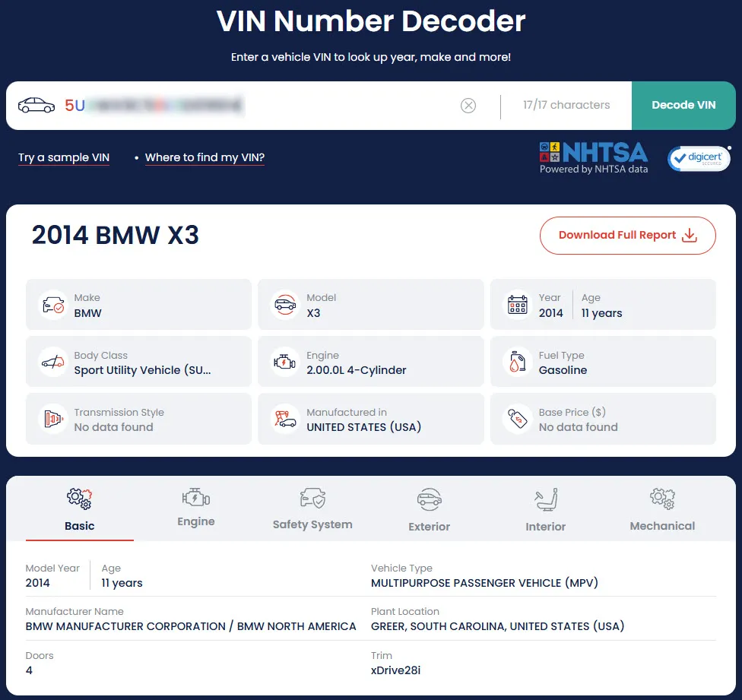Open the Safety System tab
Viewport: 742px width, 700px height.
click(312, 509)
